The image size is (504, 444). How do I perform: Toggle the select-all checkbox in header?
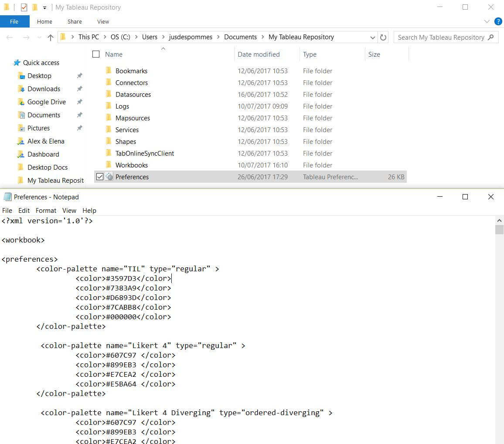[x=96, y=55]
